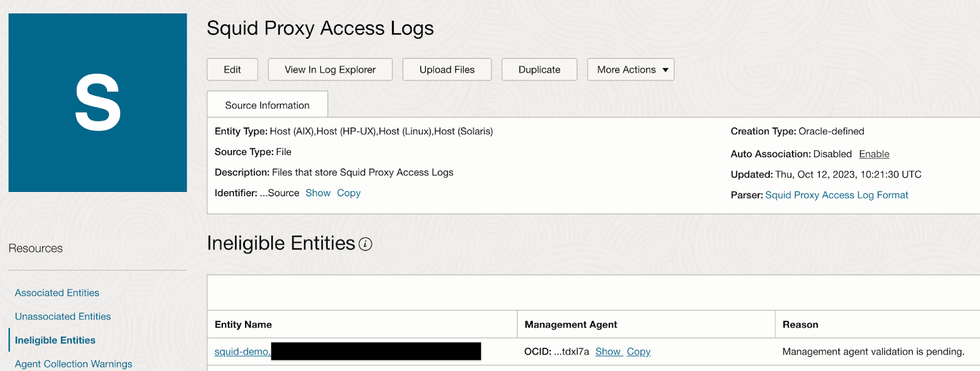Open View In Log Explorer
The width and height of the screenshot is (980, 371).
(x=330, y=70)
